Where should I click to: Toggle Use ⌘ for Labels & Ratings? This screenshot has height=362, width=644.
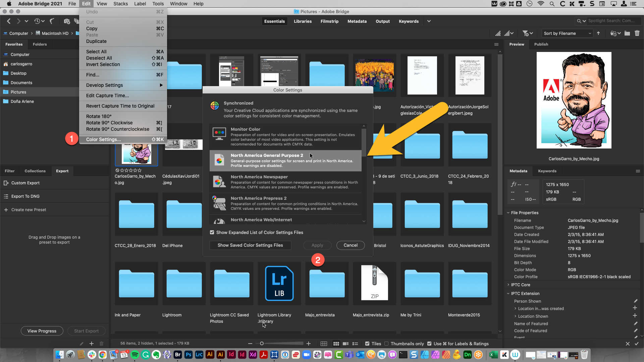click(429, 344)
